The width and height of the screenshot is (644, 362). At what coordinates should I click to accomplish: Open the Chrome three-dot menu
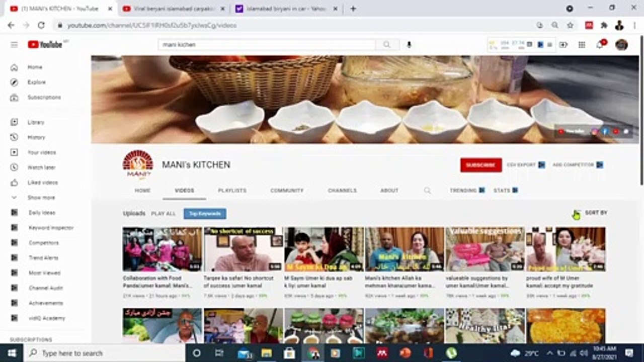(634, 25)
